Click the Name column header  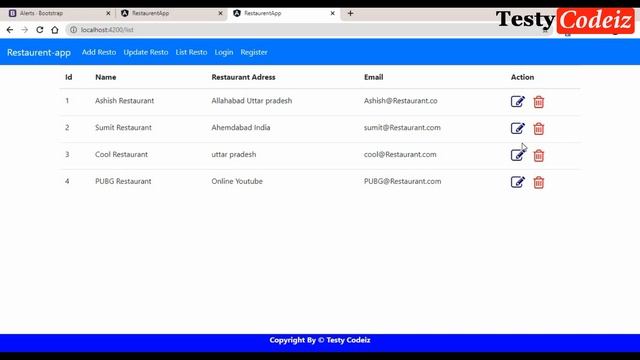[x=106, y=77]
